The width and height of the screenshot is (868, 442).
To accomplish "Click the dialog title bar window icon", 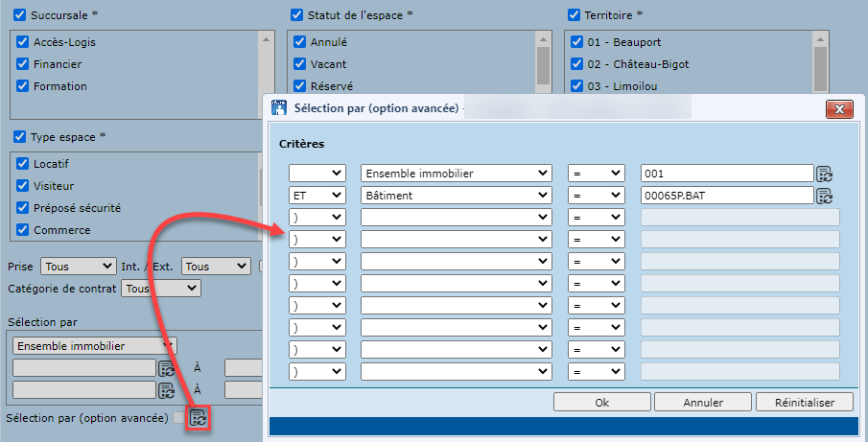I will pyautogui.click(x=280, y=107).
